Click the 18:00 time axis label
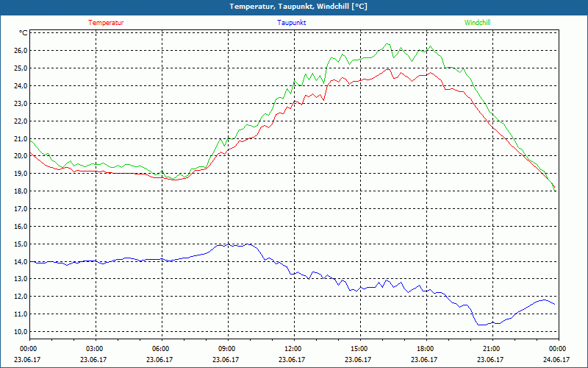588x368 pixels. click(424, 349)
